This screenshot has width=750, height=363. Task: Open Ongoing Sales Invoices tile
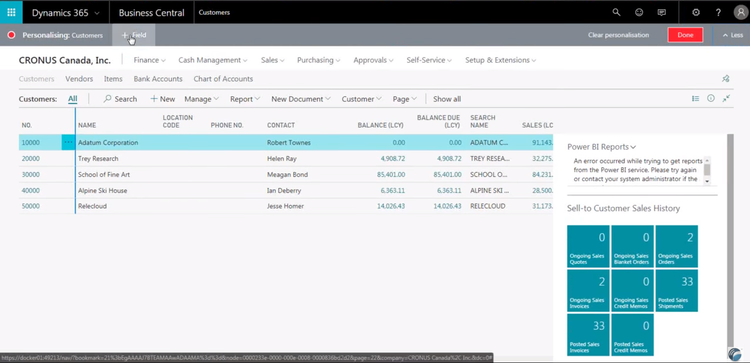tap(588, 291)
